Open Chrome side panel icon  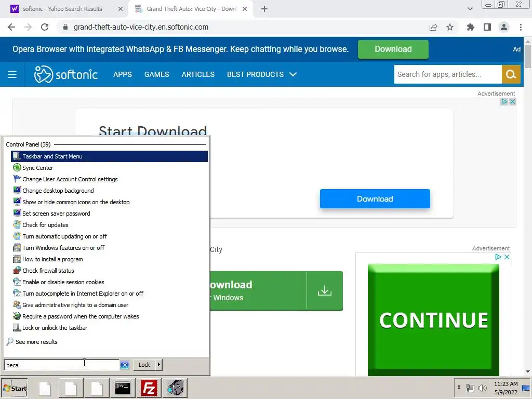[x=487, y=27]
